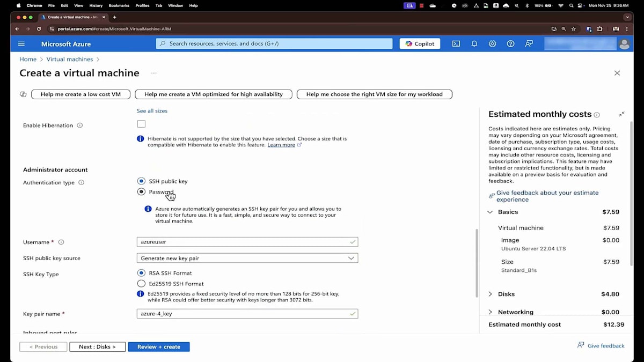This screenshot has height=362, width=644.
Task: Tick the Enable Hibernation checkbox
Action: point(141,124)
